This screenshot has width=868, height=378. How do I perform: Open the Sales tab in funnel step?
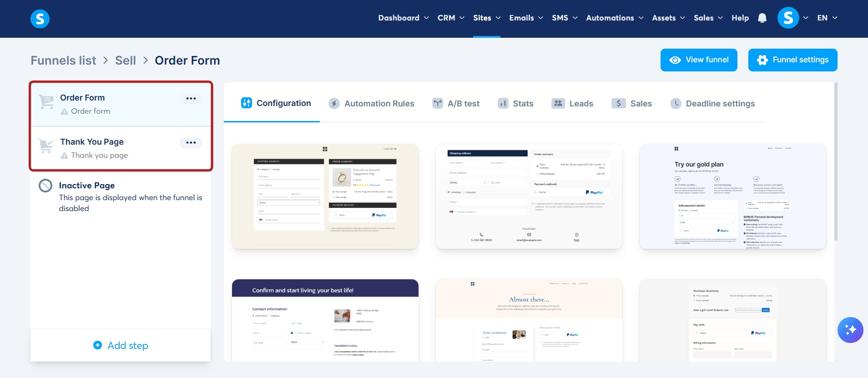(631, 103)
